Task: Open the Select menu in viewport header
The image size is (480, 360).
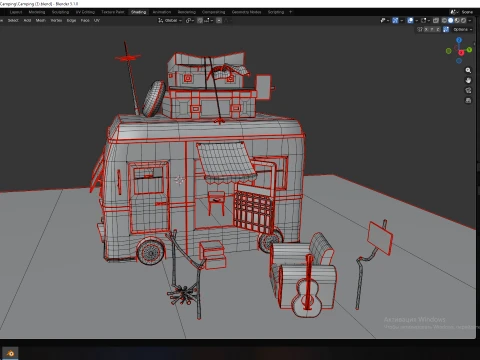Action: click(x=13, y=20)
